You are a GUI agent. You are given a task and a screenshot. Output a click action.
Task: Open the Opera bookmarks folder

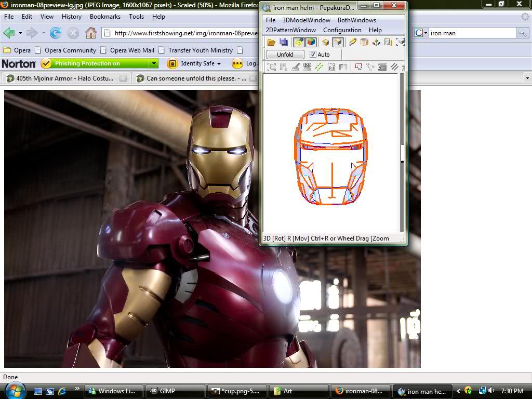click(x=17, y=50)
